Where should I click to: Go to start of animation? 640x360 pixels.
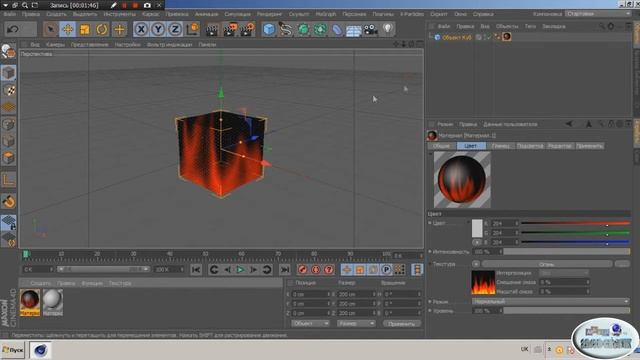pos(196,269)
